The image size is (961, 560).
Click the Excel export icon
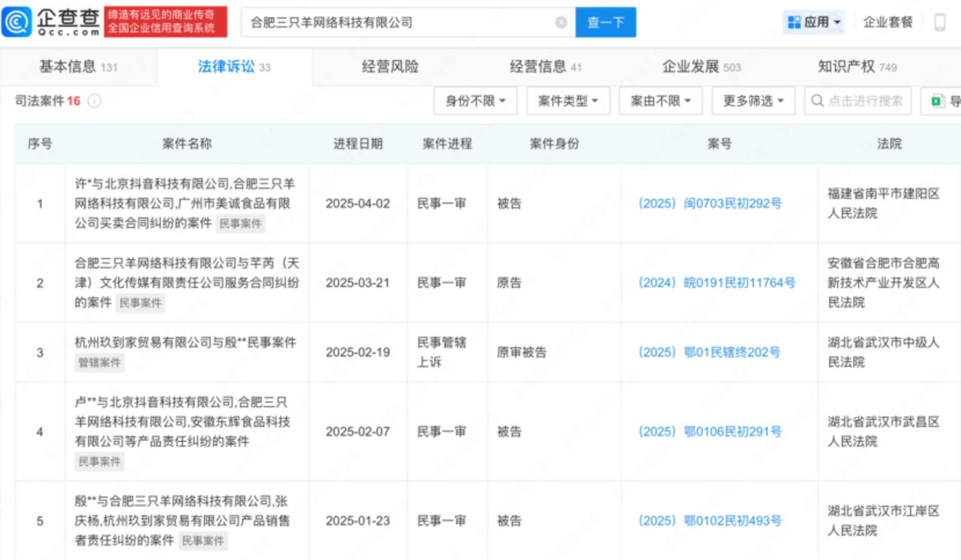(938, 101)
